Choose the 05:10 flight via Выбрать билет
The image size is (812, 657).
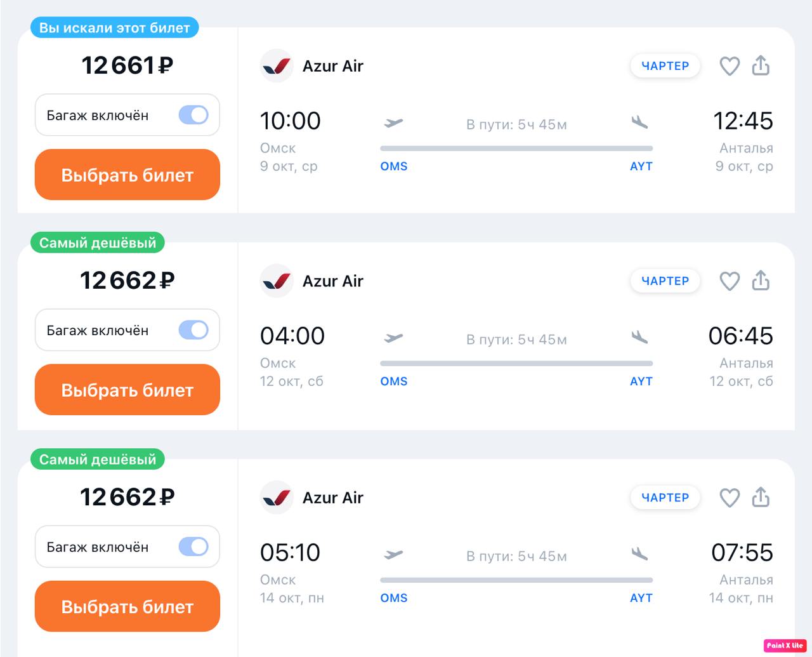(x=128, y=606)
